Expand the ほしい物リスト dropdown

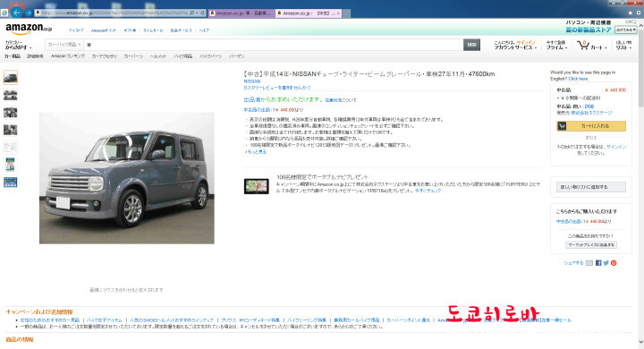[624, 46]
